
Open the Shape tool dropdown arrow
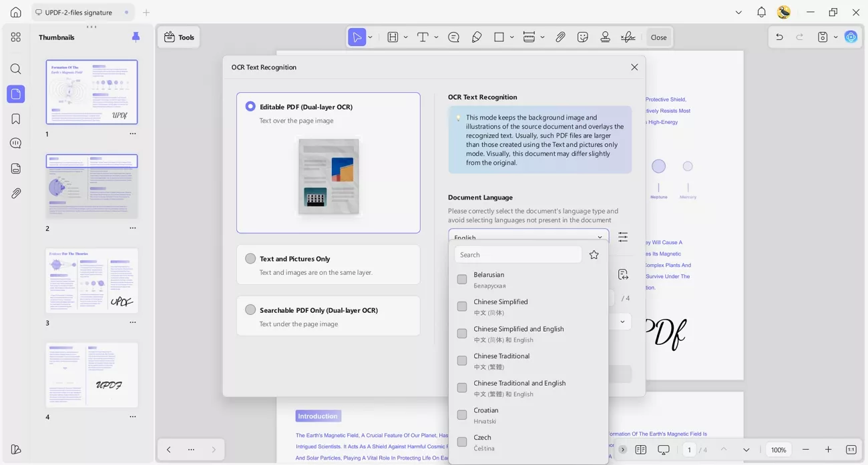click(x=511, y=37)
